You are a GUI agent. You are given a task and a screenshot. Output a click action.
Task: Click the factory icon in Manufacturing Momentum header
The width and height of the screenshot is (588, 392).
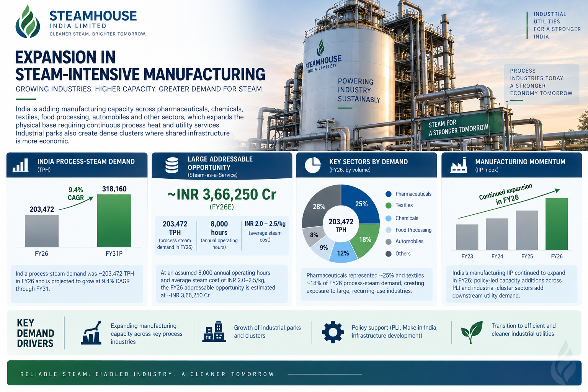[459, 165]
